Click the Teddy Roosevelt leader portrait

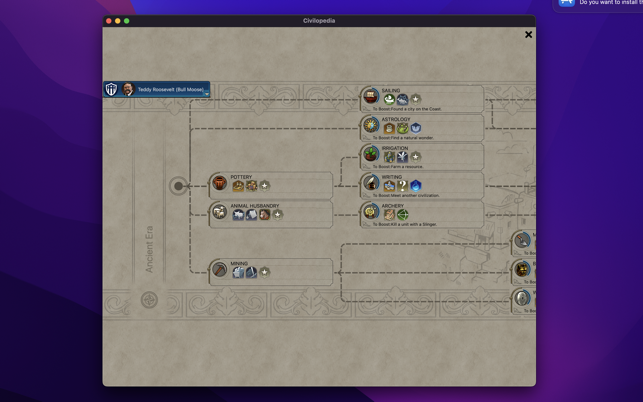128,89
